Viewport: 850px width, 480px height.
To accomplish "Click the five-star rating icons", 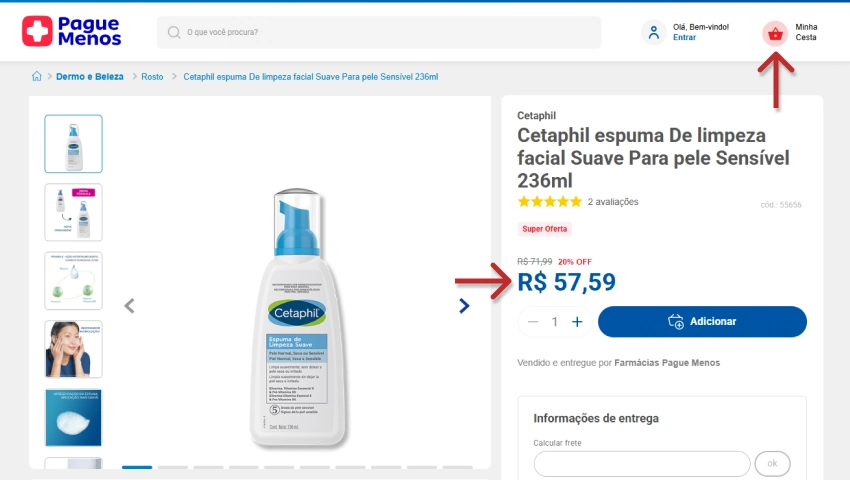I will point(550,202).
